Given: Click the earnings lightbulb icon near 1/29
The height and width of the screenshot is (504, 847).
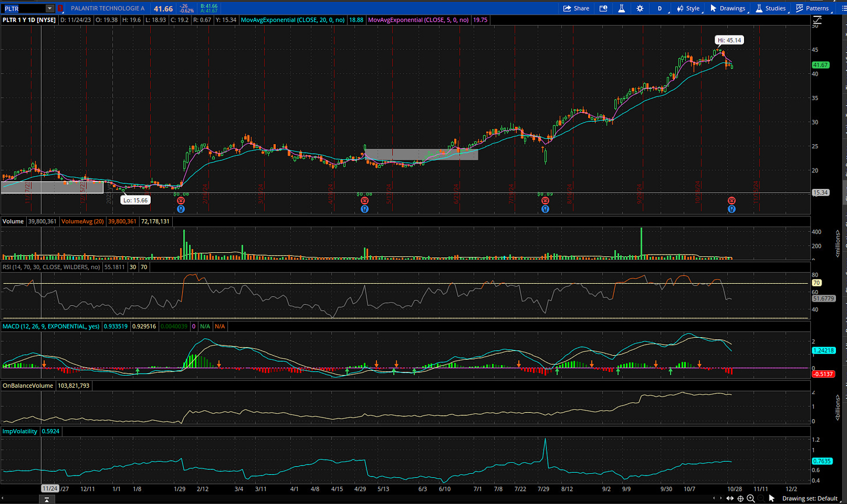Looking at the screenshot, I should [181, 209].
